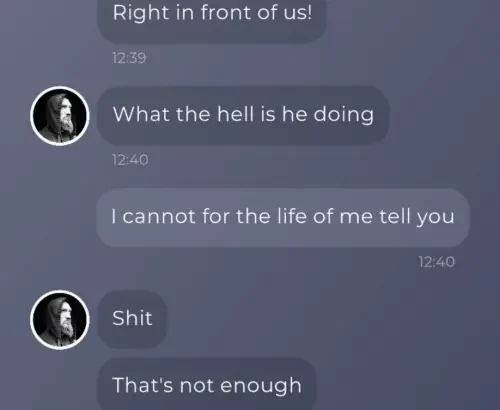Viewport: 500px width, 410px height.
Task: Click the word 'That's' in bottom bubble
Action: coord(143,385)
